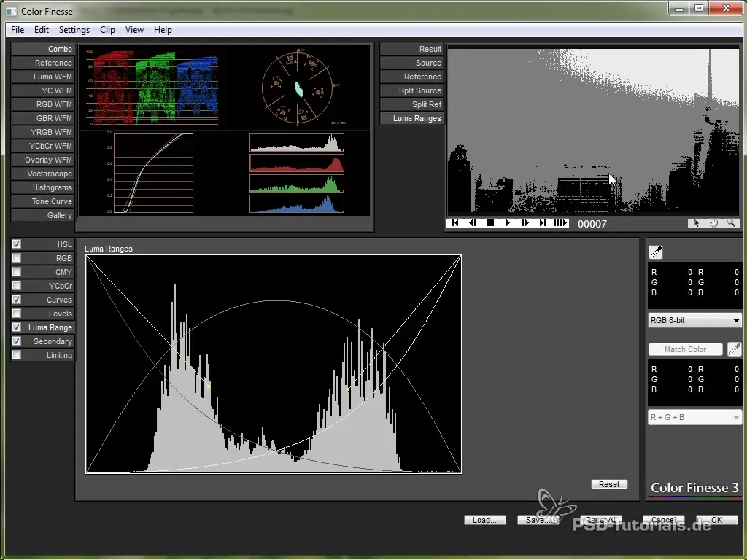Jump to last frame of clip
Viewport: 747px width, 560px height.
[543, 223]
